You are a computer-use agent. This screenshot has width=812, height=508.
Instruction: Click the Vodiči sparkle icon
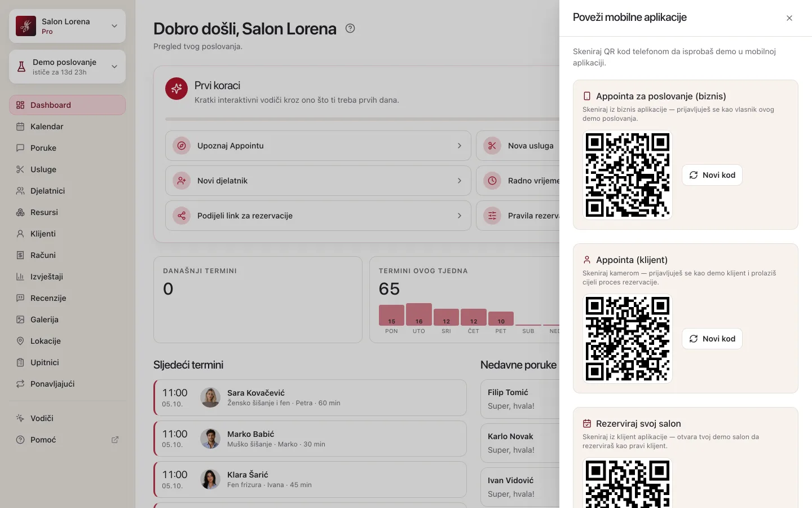[x=20, y=418]
